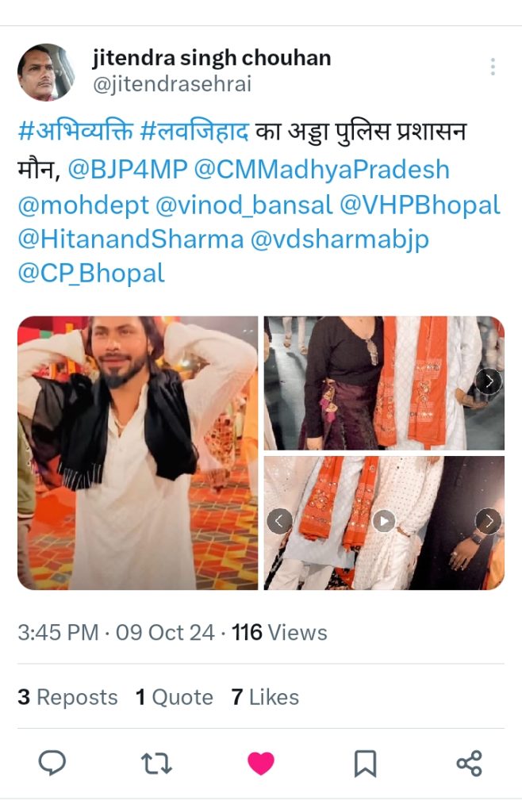Advance the top-right image with next arrow
Screen dimensions: 522x812
click(x=489, y=381)
